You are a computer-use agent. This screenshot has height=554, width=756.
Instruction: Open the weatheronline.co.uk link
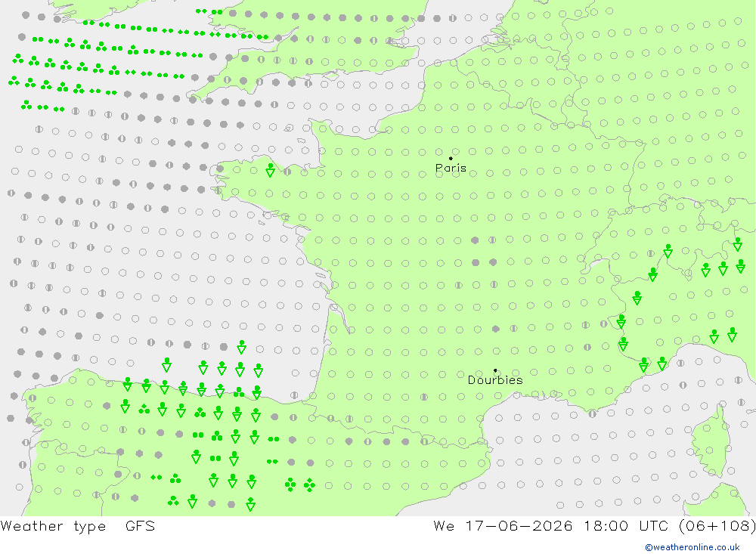click(692, 547)
